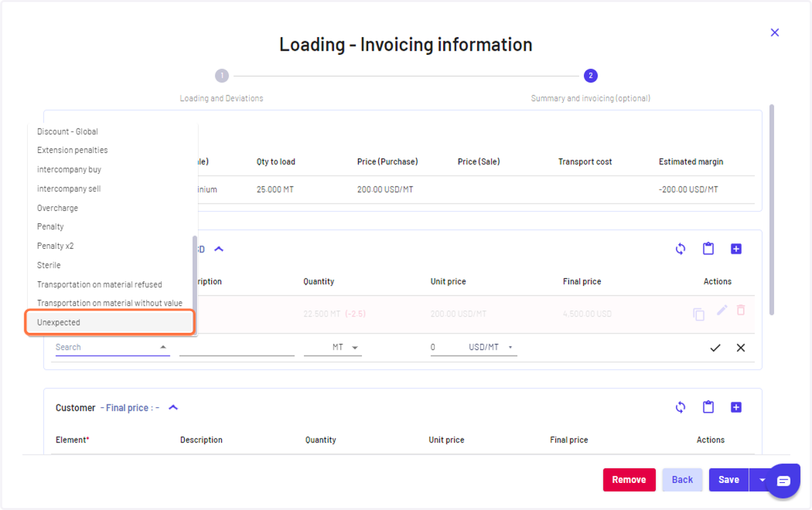Go to step 1 Loading and Deviations
The width and height of the screenshot is (812, 510).
(x=222, y=76)
